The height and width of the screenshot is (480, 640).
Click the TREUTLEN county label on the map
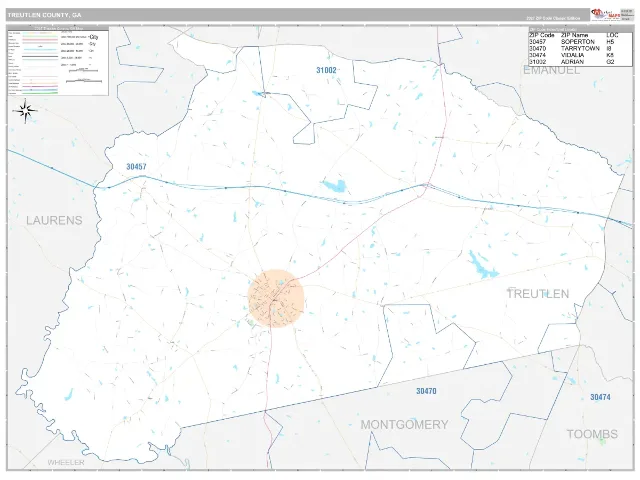click(x=538, y=294)
